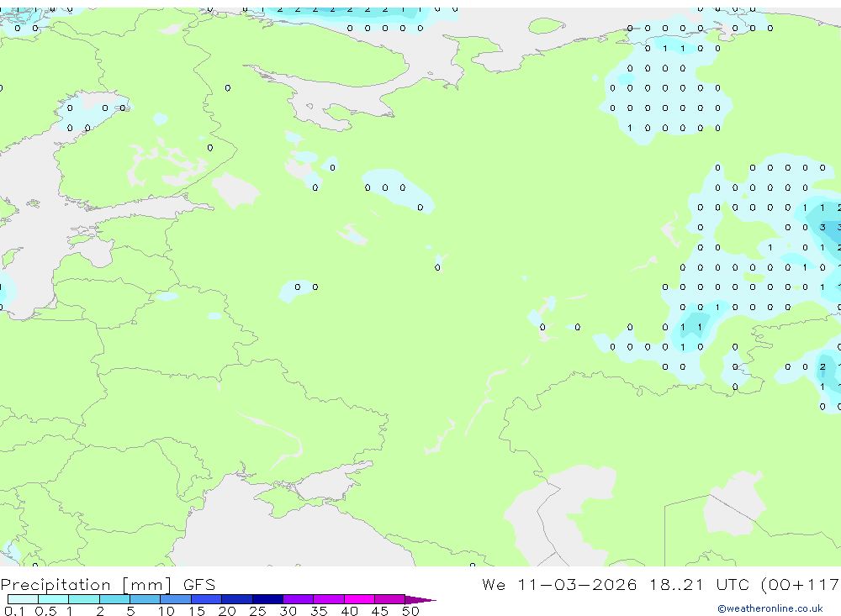This screenshot has width=841, height=616.
Task: Pick the 15–20 mm legend color swatch
Action: [207, 599]
